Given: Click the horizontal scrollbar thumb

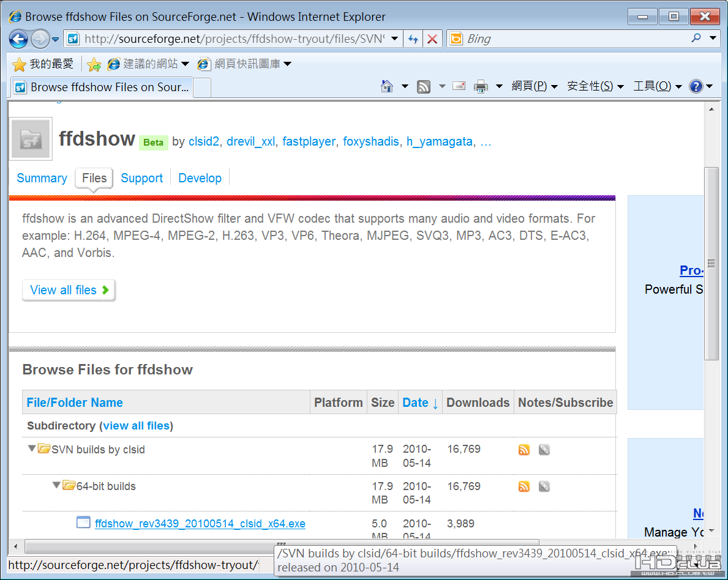Looking at the screenshot, I should tap(282, 546).
